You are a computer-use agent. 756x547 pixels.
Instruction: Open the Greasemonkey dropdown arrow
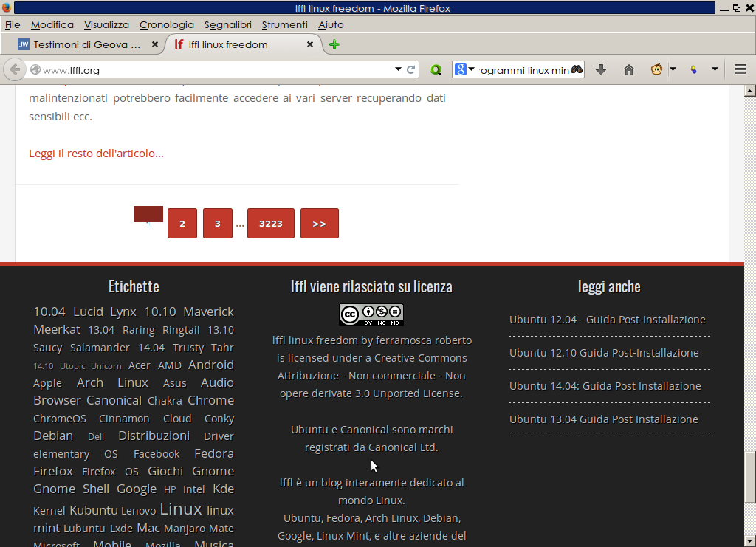[x=673, y=69]
